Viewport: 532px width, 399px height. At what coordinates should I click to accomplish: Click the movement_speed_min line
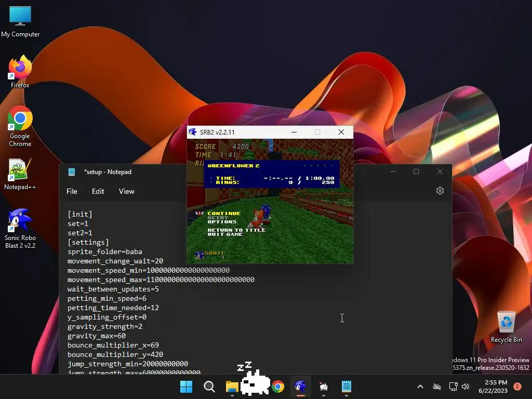[x=148, y=270]
